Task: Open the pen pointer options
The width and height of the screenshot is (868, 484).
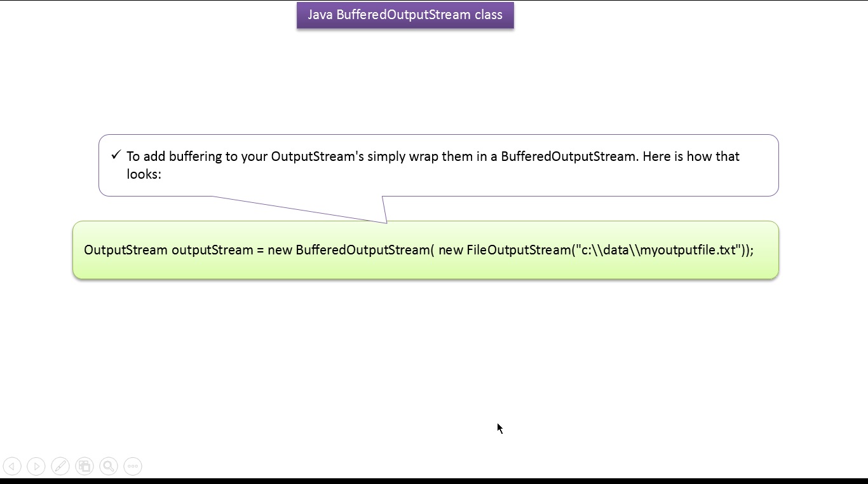Action: (60, 466)
